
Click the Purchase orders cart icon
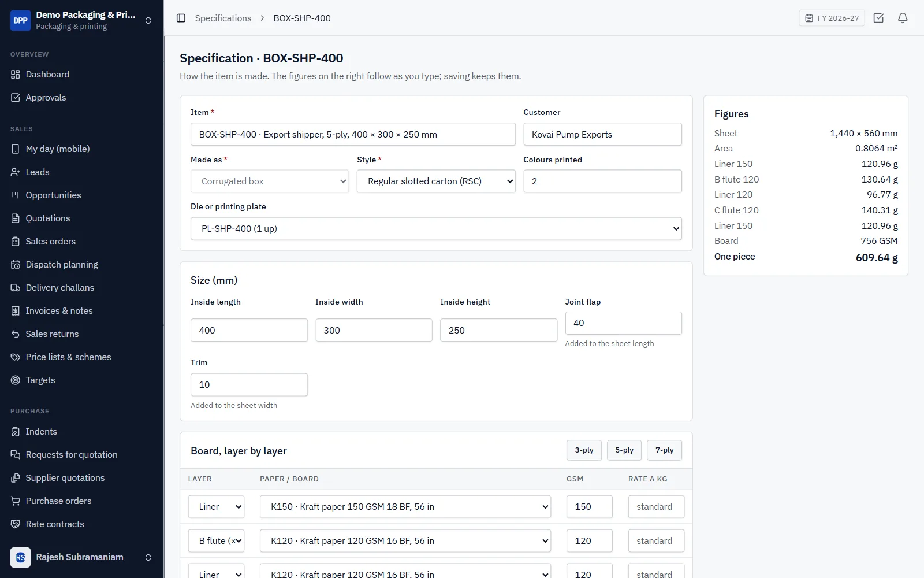click(16, 501)
